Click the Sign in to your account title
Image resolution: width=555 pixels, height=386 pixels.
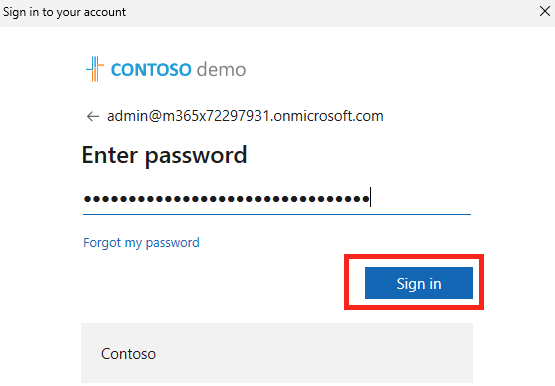click(x=64, y=12)
